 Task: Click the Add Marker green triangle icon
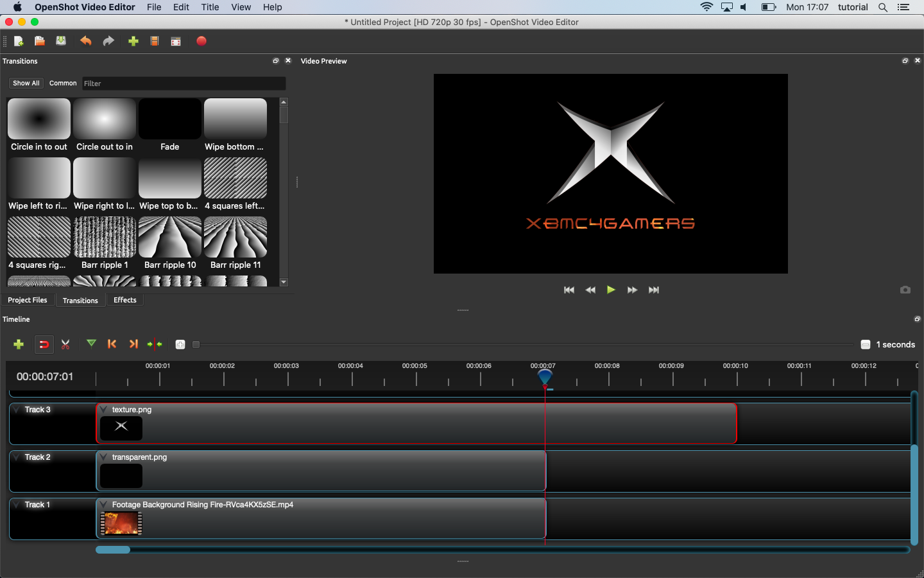(92, 344)
